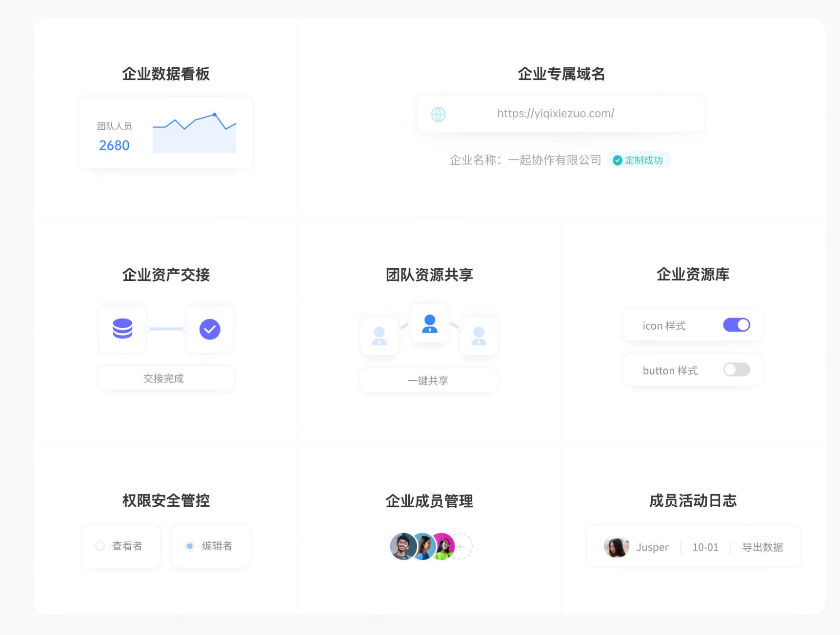Open first member avatar with gray background
Screen dimensions: 840x635
(403, 546)
